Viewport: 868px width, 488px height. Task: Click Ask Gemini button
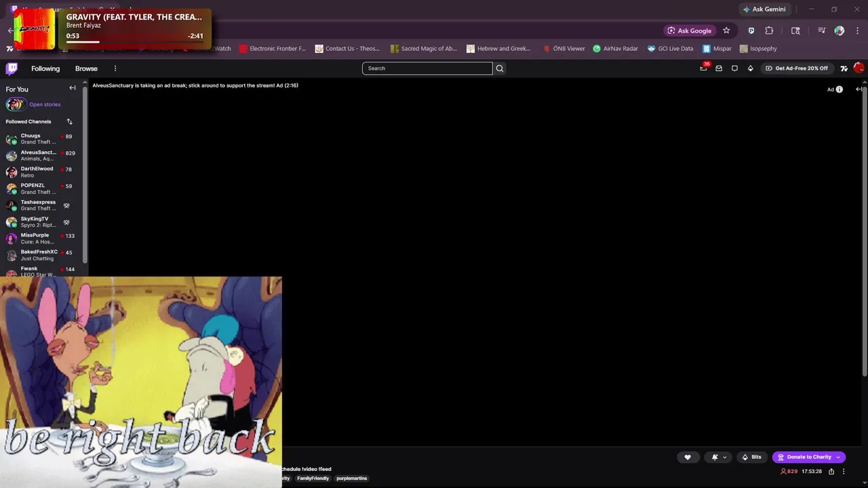764,9
